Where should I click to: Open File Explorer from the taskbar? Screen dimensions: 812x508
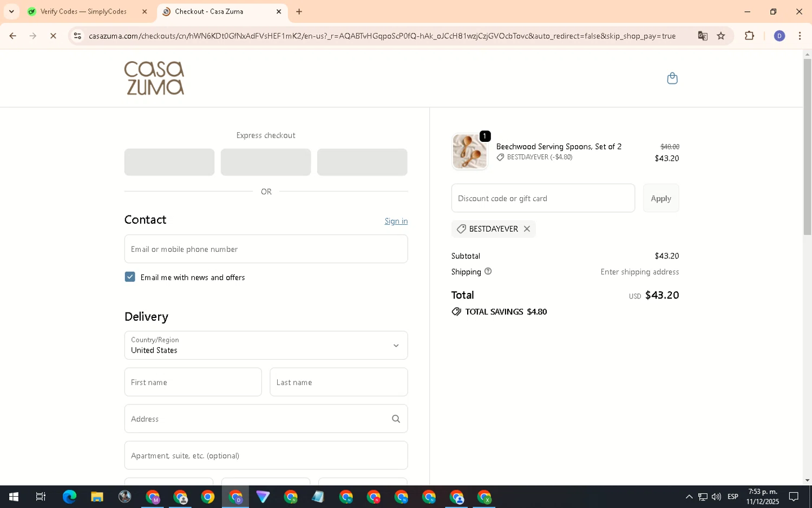(97, 497)
